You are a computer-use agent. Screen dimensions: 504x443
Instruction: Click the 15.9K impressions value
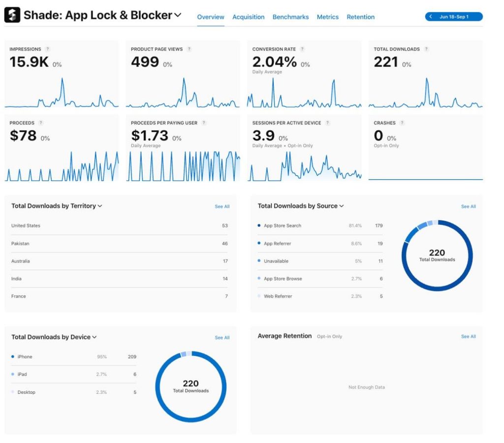tap(29, 62)
